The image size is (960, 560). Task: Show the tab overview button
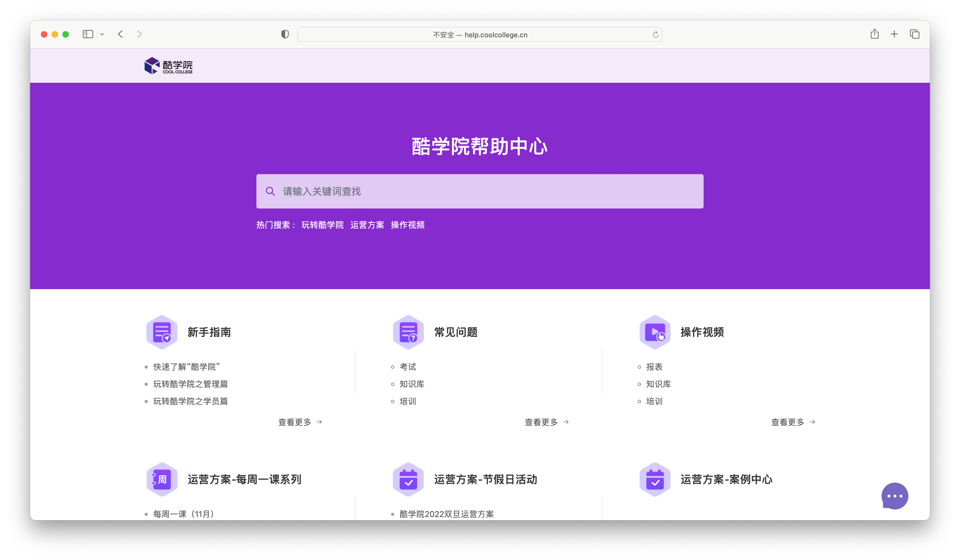pos(914,34)
